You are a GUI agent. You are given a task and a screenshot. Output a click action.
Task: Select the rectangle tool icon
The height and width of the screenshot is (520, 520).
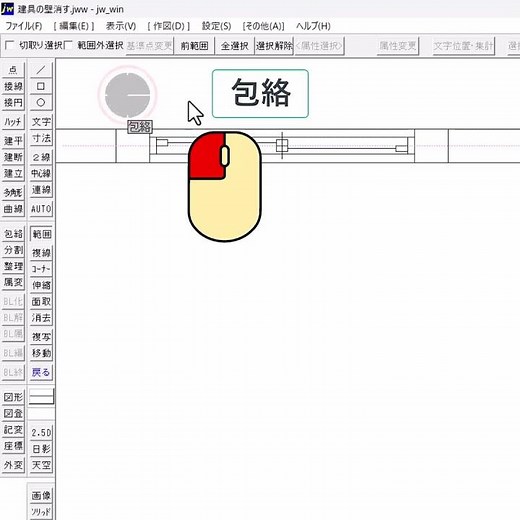pyautogui.click(x=41, y=86)
